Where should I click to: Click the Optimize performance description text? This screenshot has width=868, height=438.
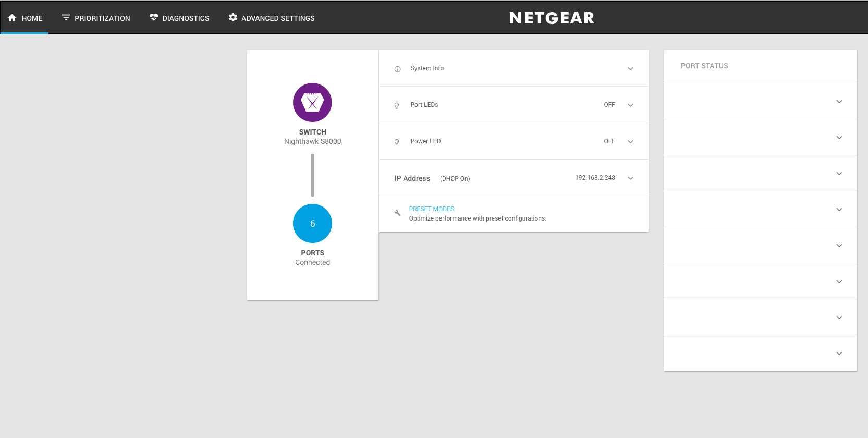pos(478,218)
